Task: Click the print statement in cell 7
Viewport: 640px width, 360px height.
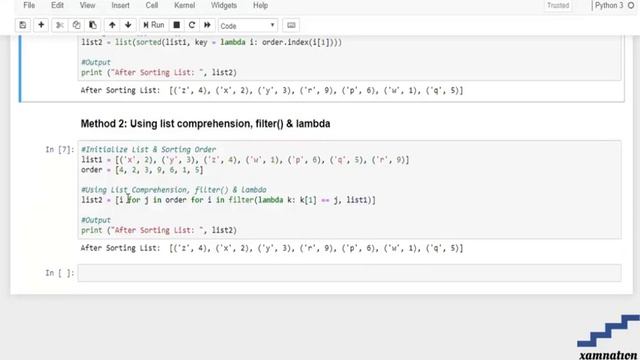Action: point(159,230)
